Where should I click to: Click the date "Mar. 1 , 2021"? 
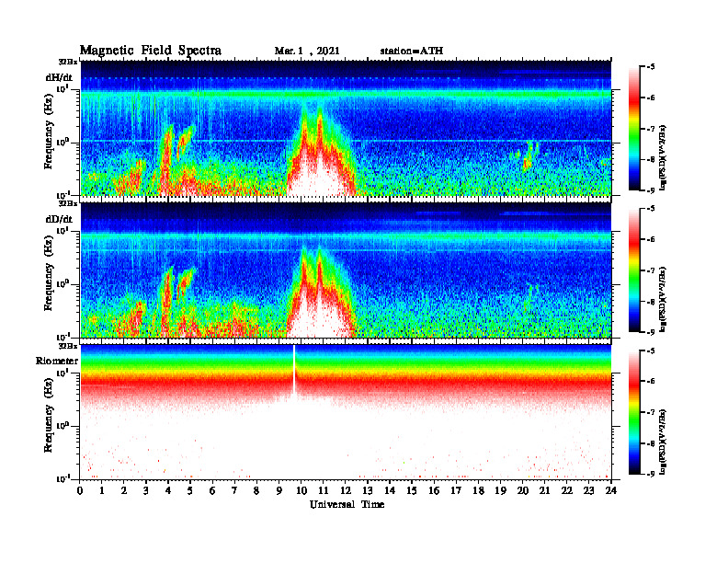[x=307, y=52]
